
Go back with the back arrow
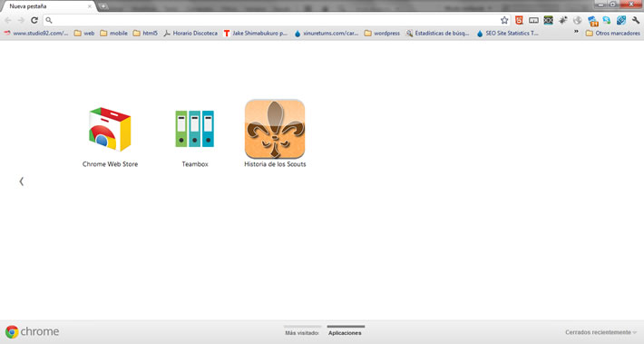point(8,20)
